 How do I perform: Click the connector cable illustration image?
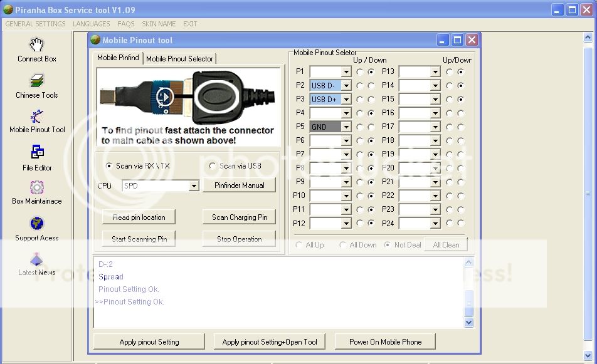pos(189,107)
